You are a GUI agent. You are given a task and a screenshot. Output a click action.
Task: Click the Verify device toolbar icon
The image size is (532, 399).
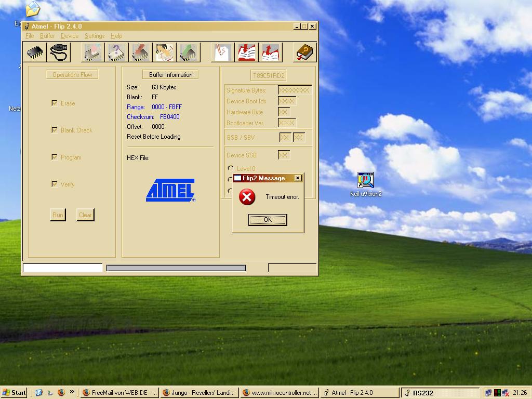click(x=165, y=52)
